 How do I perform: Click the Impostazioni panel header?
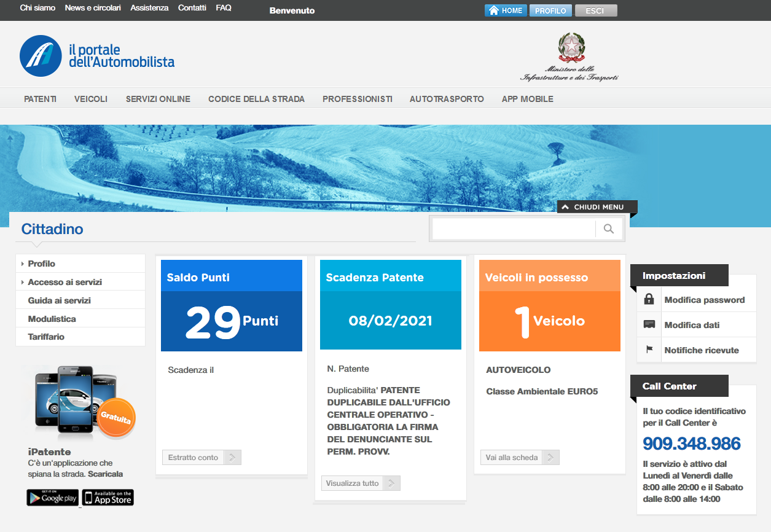coord(679,275)
